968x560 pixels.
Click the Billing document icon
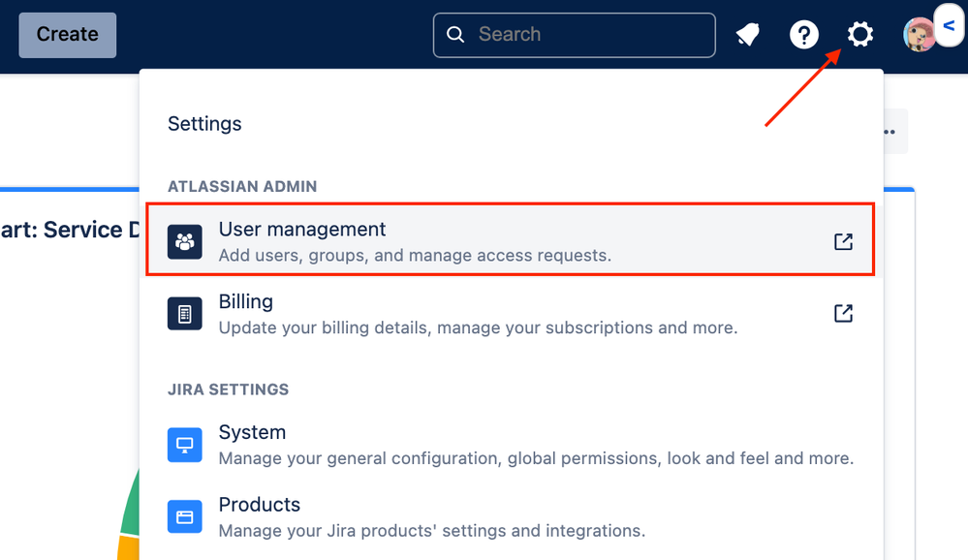click(x=184, y=314)
